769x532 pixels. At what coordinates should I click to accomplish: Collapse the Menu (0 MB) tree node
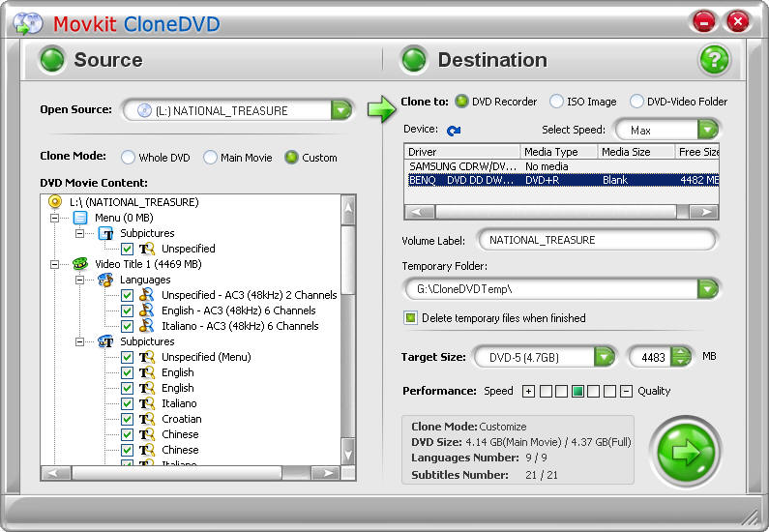click(x=54, y=218)
